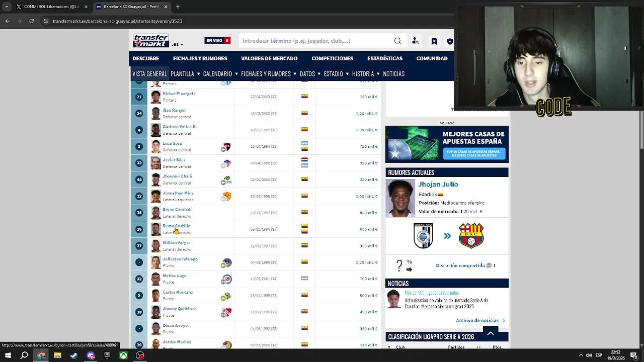Viewport: 644px width, 362px height.
Task: Click Jonnathan Mina's previous club crest icon
Action: pos(227,197)
